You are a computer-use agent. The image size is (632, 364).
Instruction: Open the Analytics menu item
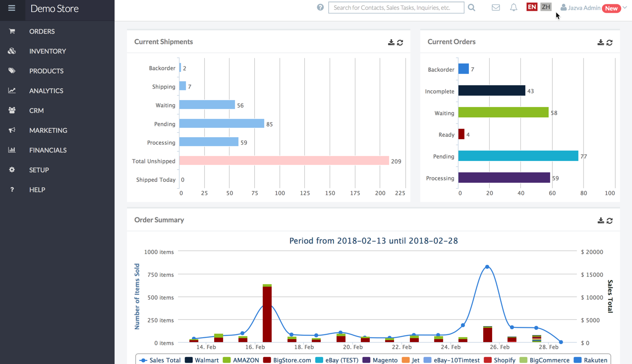point(46,91)
